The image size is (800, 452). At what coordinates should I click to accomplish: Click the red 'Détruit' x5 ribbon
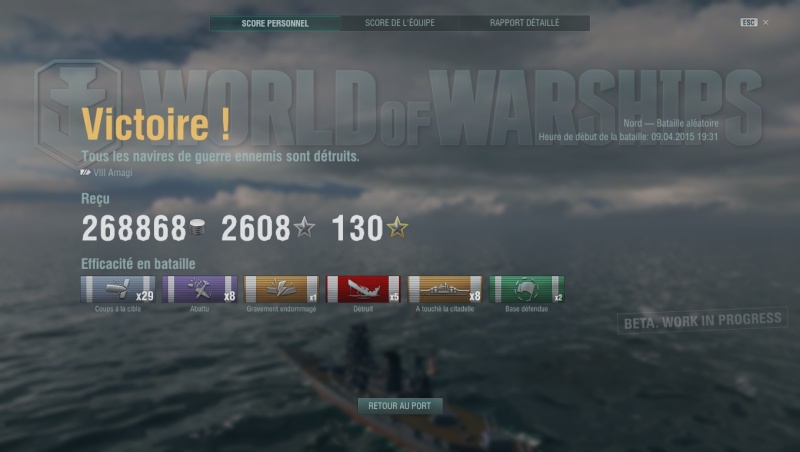[363, 289]
